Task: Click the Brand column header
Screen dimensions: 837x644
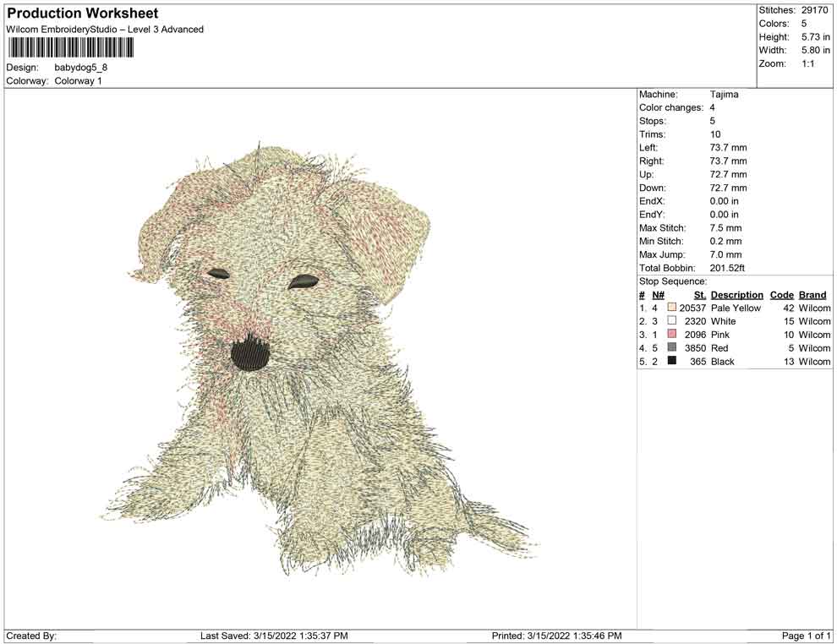Action: coord(812,295)
